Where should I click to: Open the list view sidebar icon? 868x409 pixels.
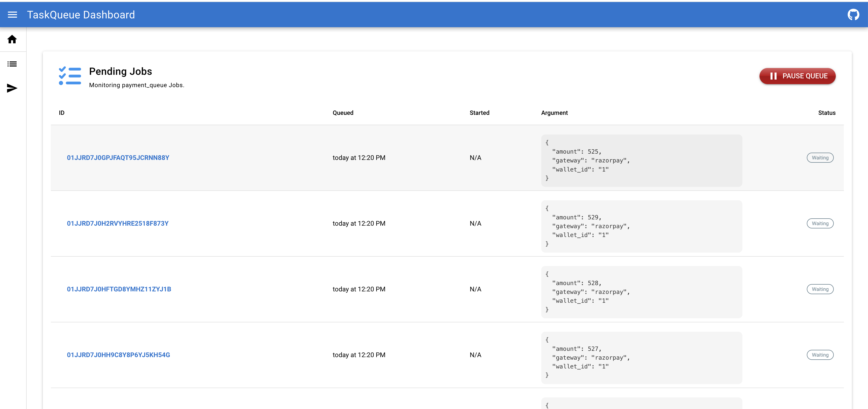(x=12, y=64)
